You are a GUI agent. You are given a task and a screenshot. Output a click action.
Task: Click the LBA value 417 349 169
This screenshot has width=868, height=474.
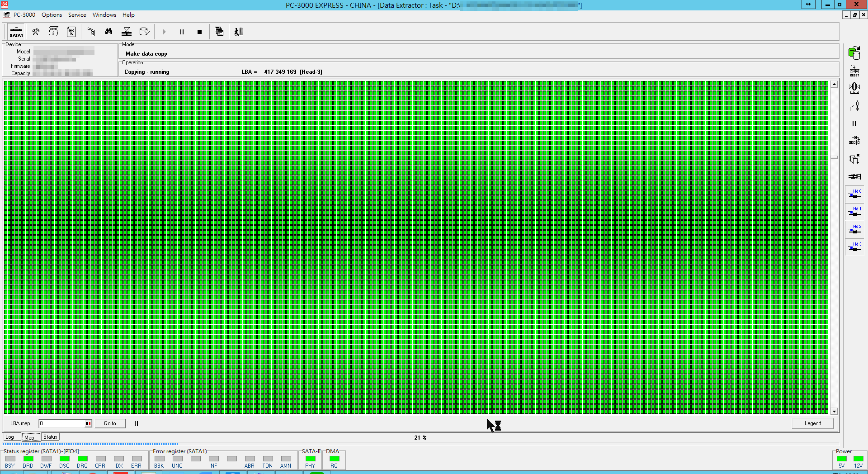[280, 72]
